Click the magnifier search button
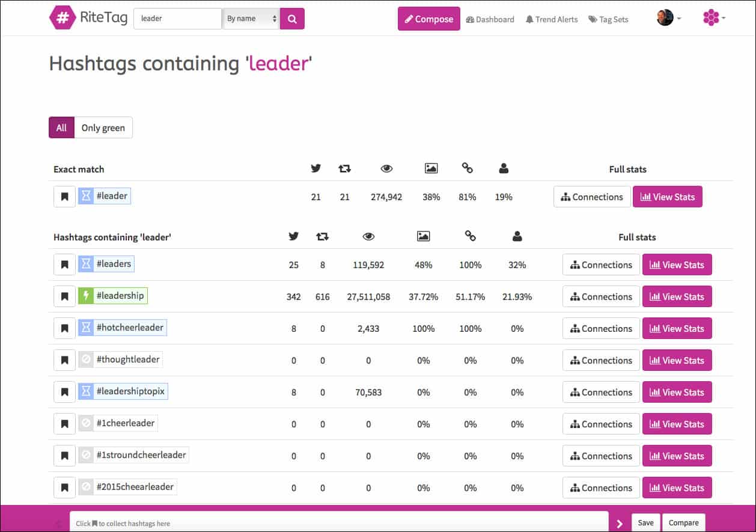Screen dimensions: 756x532 click(x=292, y=19)
